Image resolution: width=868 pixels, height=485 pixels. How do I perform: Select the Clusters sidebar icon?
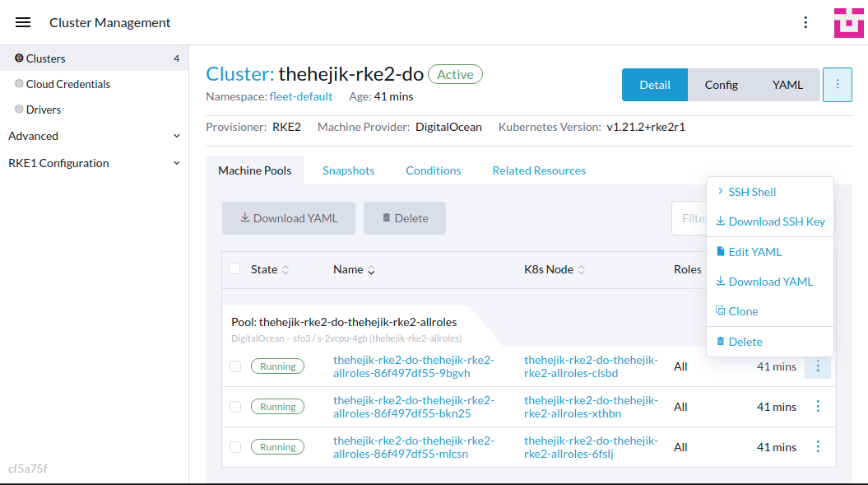[18, 58]
